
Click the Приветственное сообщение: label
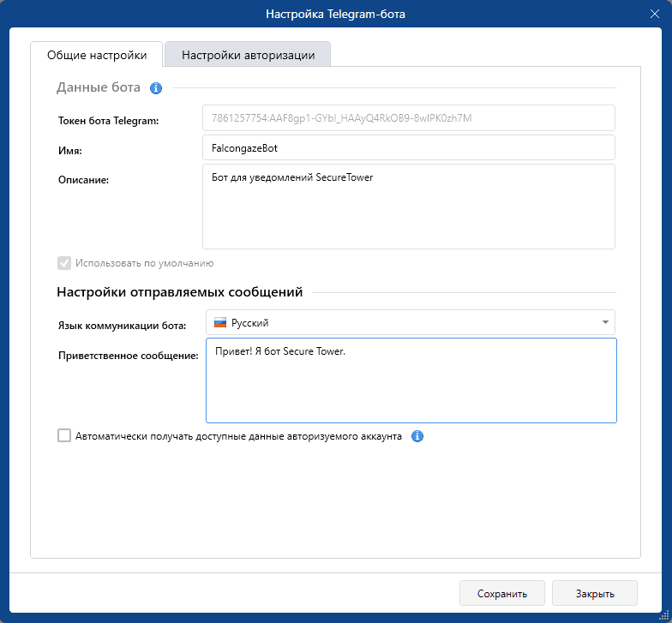point(129,356)
